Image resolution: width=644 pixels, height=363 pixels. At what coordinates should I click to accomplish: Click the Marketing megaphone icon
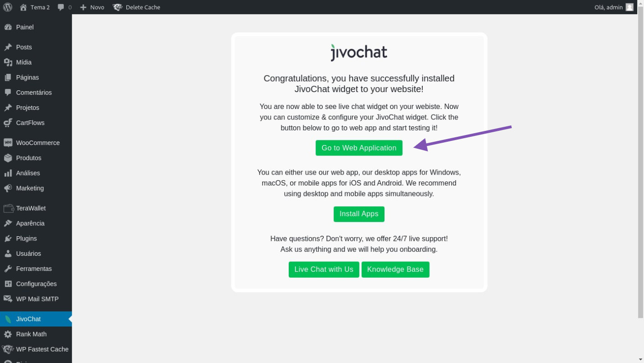[x=8, y=188]
